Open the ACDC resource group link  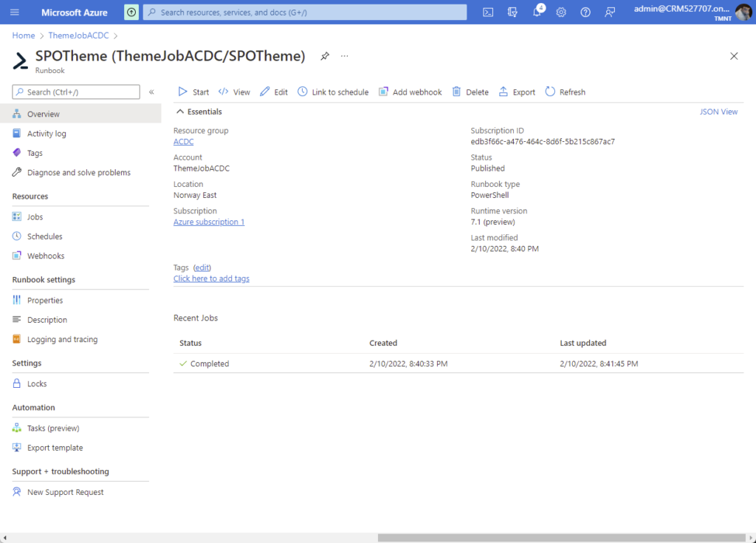(183, 141)
